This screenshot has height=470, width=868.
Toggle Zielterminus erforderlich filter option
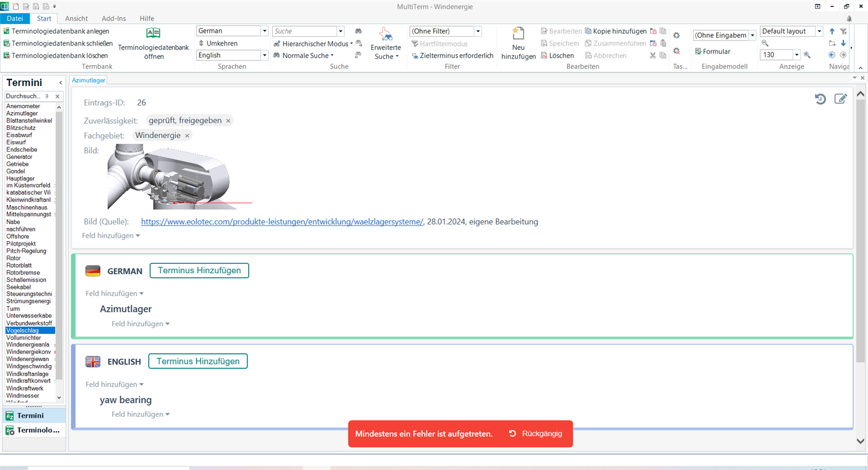(452, 56)
